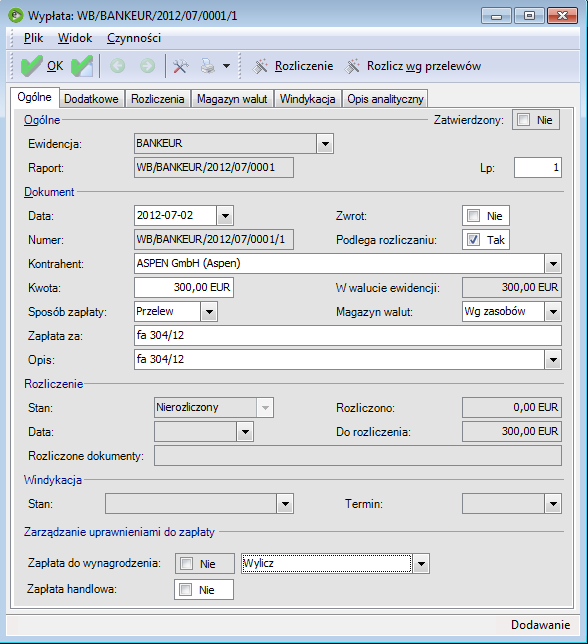Click the Kwota amount field

(184, 288)
